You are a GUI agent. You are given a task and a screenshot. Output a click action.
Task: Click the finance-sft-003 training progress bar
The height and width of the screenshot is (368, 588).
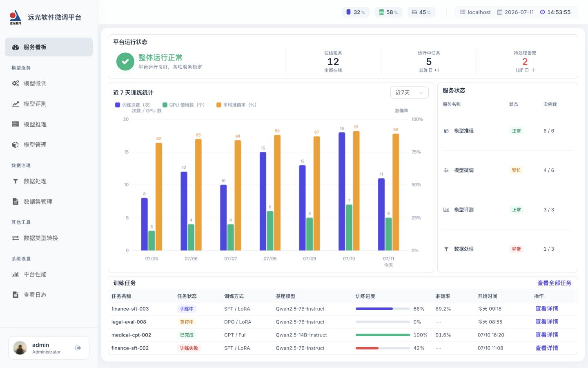click(x=383, y=309)
